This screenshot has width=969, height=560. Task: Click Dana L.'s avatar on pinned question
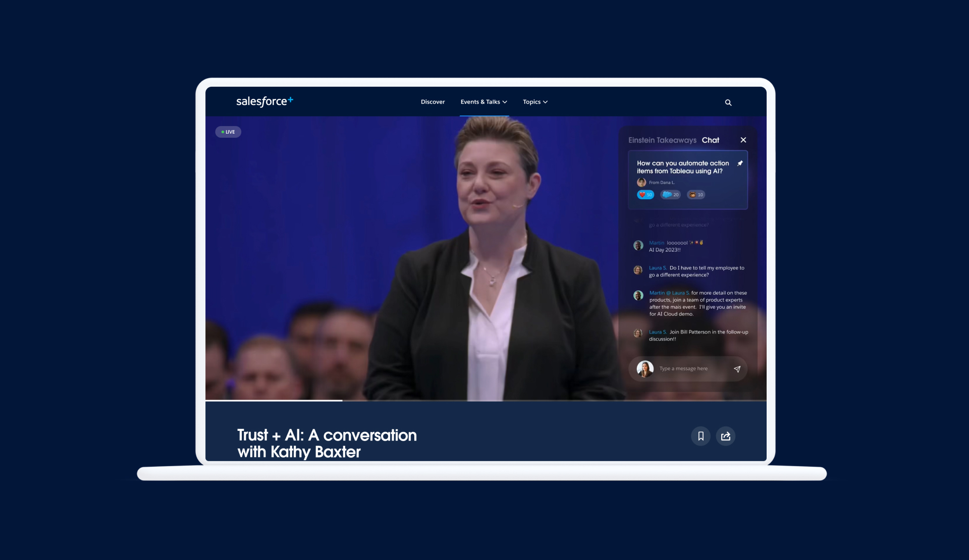point(641,183)
